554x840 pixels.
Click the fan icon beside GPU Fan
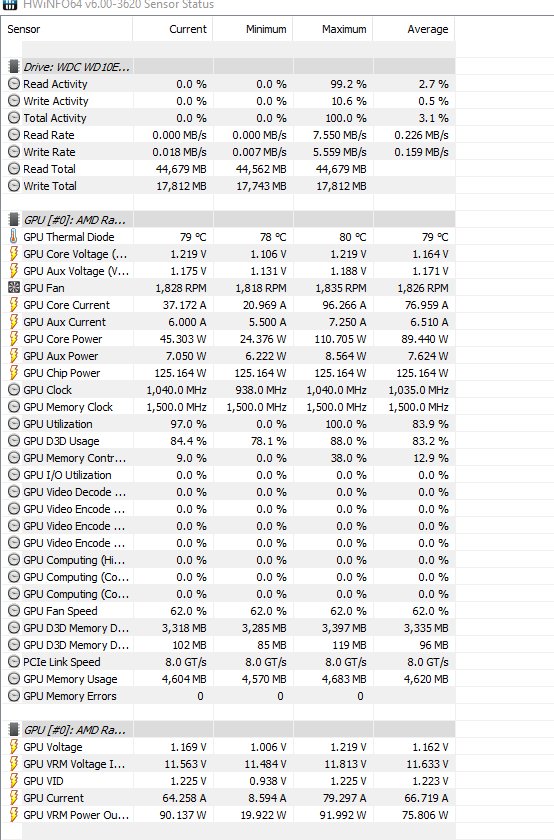tap(13, 288)
